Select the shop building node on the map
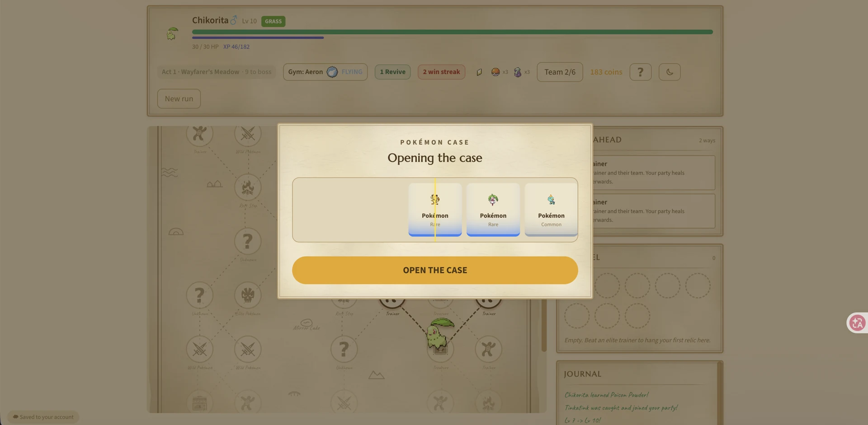This screenshot has width=868, height=425. [199, 402]
